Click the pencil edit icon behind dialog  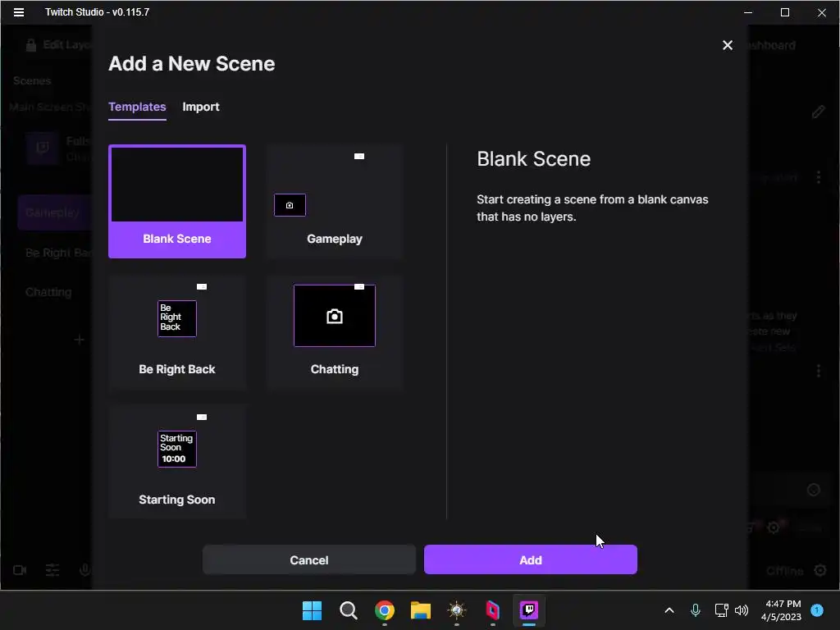click(x=818, y=112)
